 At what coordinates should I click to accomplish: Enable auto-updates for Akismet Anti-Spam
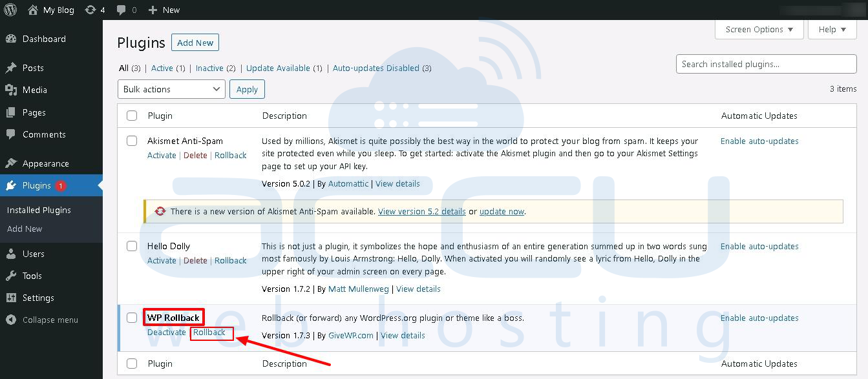759,141
